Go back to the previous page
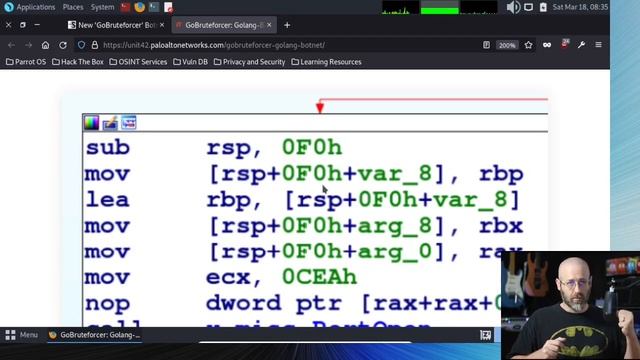 11,45
